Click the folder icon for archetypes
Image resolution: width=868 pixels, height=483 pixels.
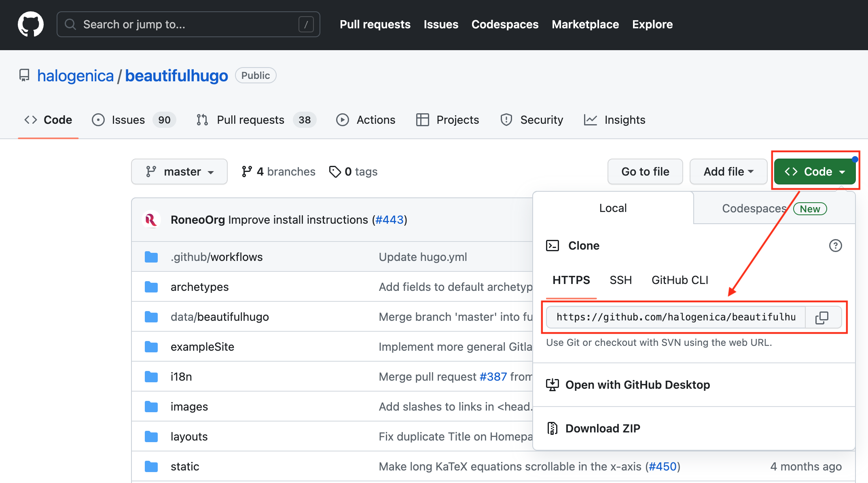click(x=151, y=287)
